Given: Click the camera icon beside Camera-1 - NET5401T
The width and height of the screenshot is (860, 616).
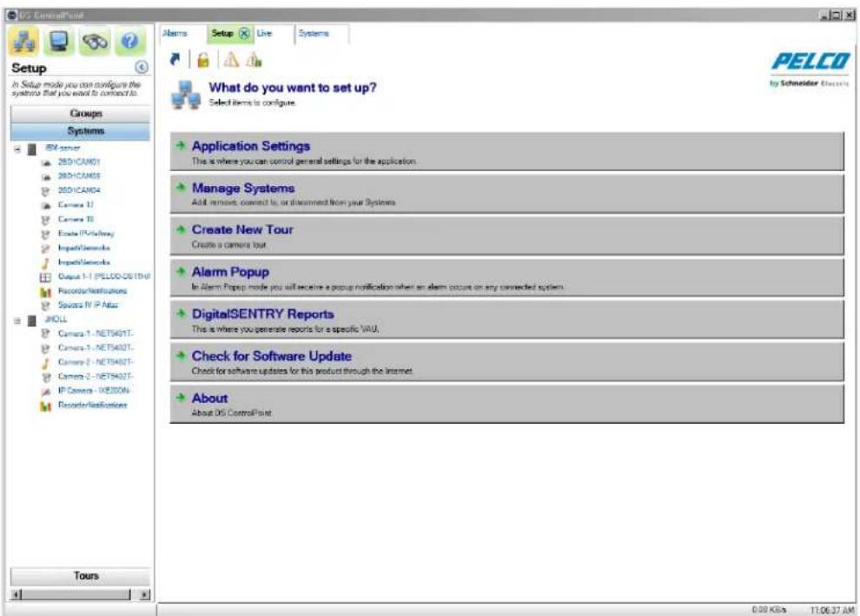Looking at the screenshot, I should pos(46,334).
